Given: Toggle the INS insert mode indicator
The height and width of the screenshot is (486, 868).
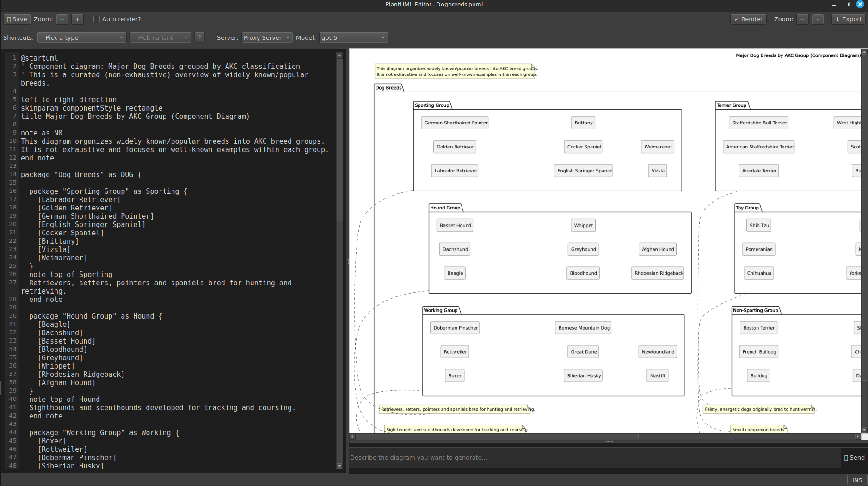Looking at the screenshot, I should tap(856, 480).
